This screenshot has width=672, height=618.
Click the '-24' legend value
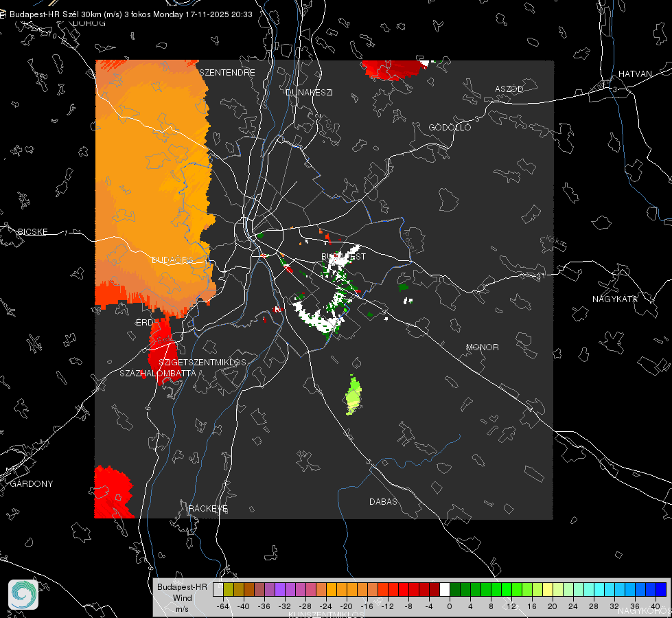326,606
